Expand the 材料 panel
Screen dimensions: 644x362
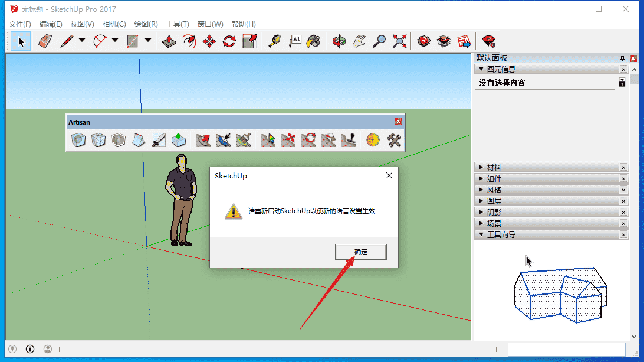pos(481,167)
